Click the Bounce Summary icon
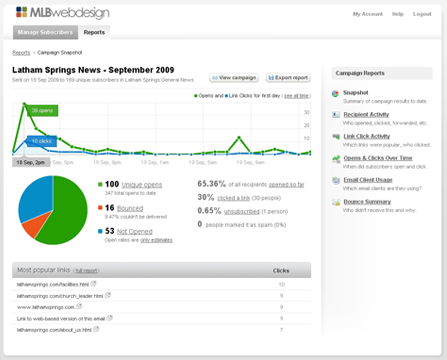Image resolution: width=447 pixels, height=360 pixels. [x=336, y=202]
